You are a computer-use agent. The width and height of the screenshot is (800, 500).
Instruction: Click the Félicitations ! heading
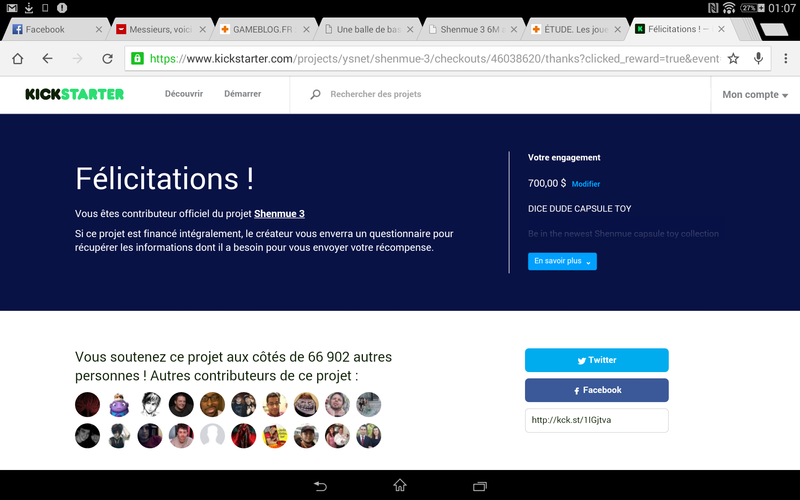tap(164, 179)
